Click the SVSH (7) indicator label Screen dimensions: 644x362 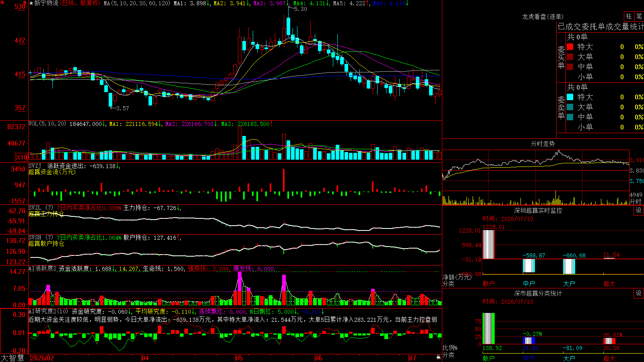click(41, 238)
